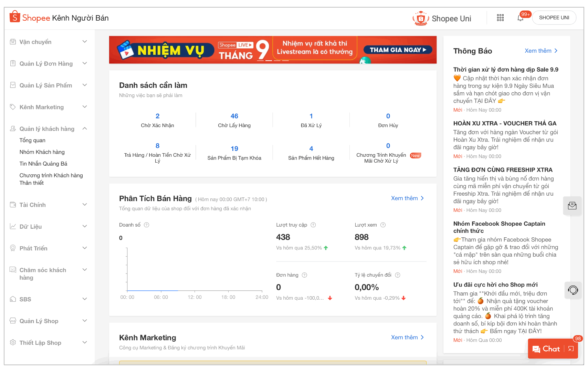Screen dimensions: 588x372
Task: Collapse the Quản lý khách hàng section
Action: click(x=85, y=128)
